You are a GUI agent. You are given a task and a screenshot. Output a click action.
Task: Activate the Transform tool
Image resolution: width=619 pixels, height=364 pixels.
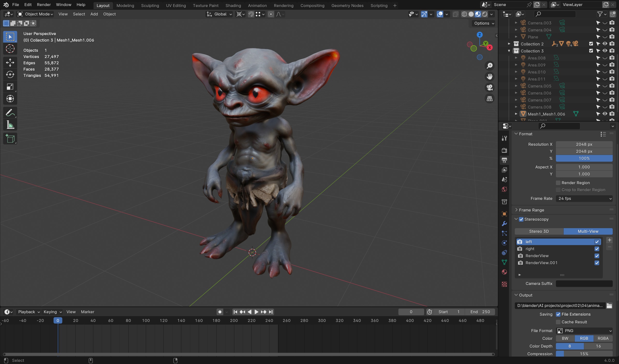click(10, 99)
